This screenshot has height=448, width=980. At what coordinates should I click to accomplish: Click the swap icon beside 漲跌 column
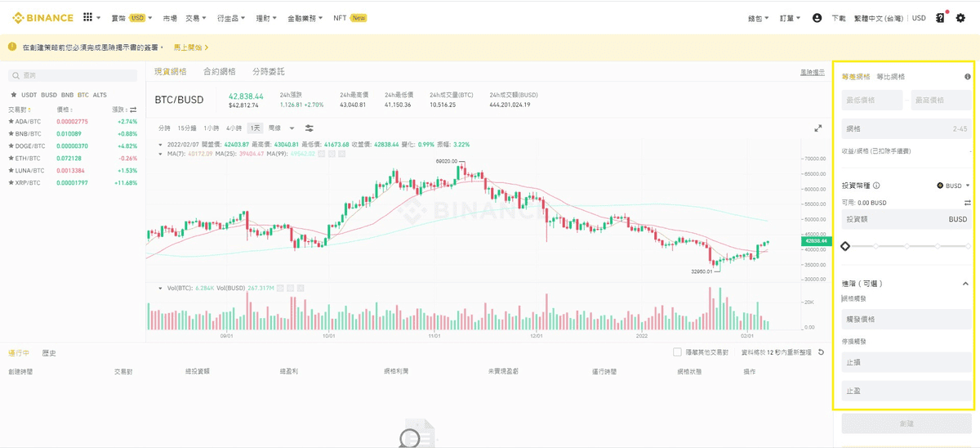pyautogui.click(x=133, y=109)
